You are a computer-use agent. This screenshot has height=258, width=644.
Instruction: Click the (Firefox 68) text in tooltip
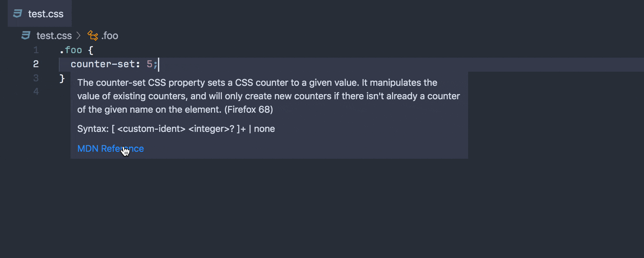point(249,110)
